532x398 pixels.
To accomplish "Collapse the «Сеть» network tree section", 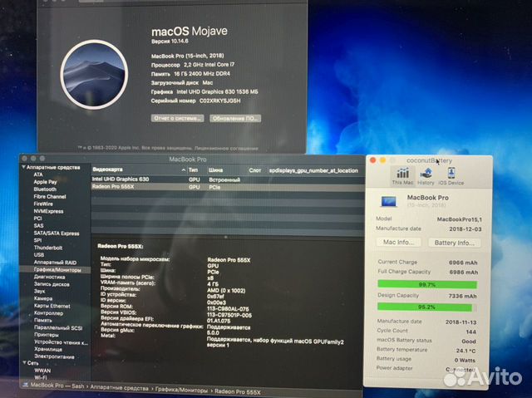I will (x=24, y=363).
